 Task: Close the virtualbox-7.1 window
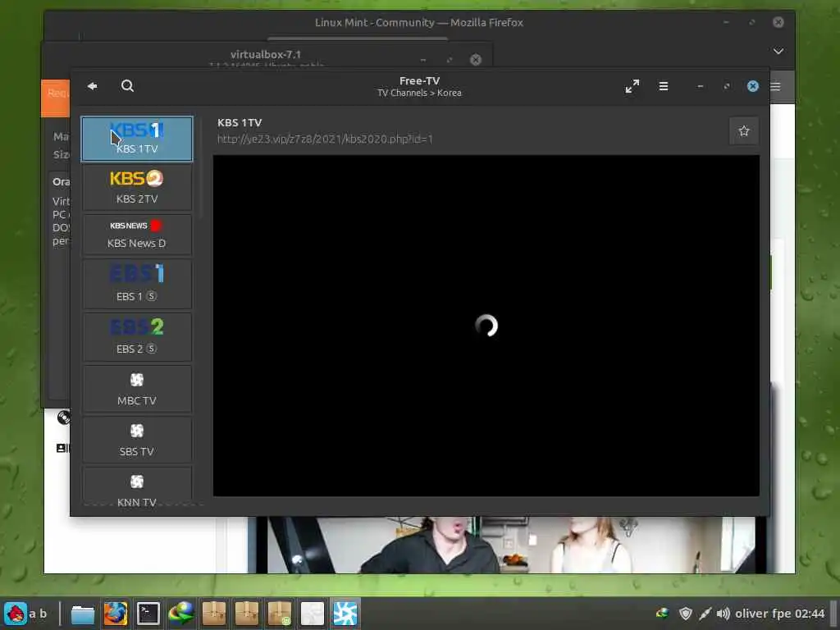[x=475, y=59]
